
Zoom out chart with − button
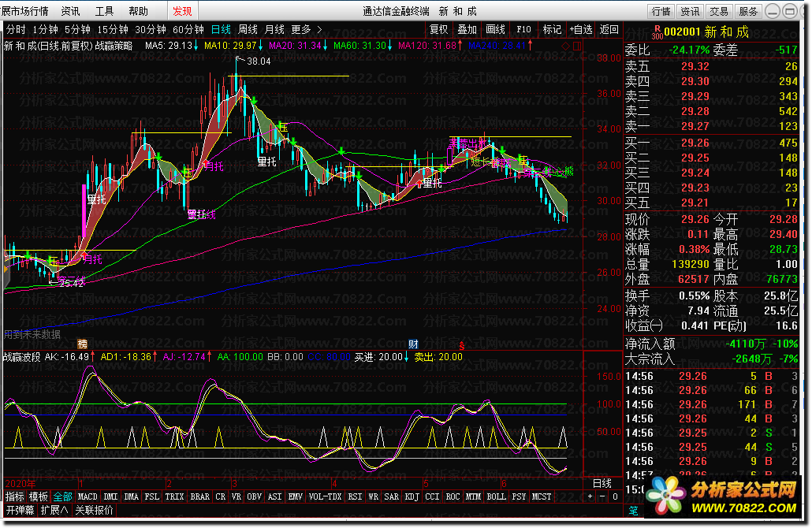click(603, 496)
